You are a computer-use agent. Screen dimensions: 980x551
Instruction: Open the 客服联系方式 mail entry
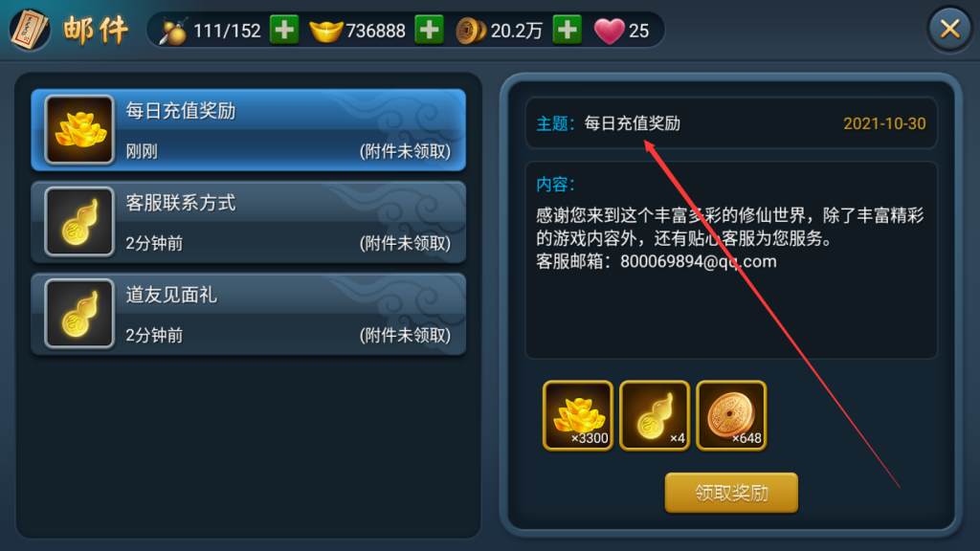[248, 222]
